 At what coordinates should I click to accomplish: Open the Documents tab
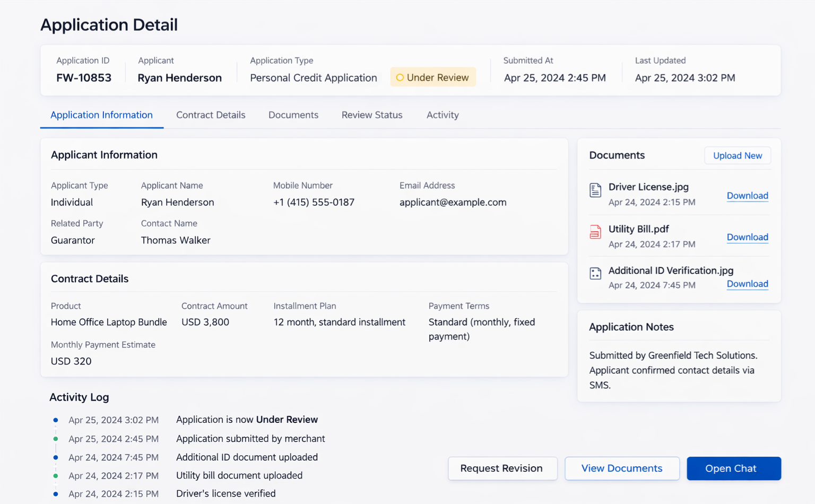click(293, 115)
